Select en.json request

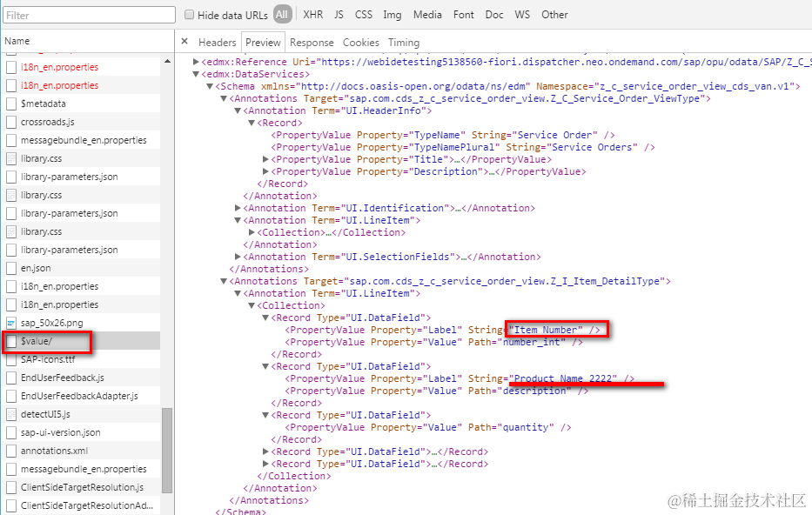pyautogui.click(x=80, y=268)
